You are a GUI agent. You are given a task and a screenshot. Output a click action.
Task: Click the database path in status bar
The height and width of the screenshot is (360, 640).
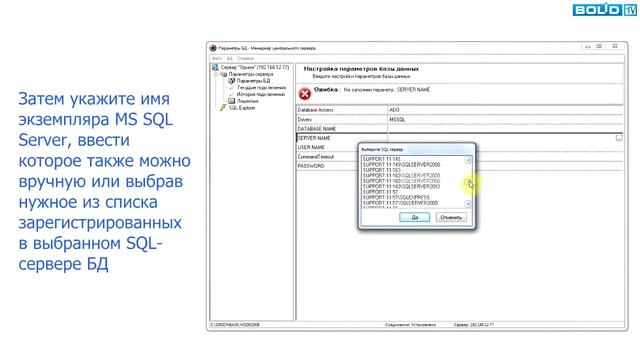pyautogui.click(x=235, y=325)
